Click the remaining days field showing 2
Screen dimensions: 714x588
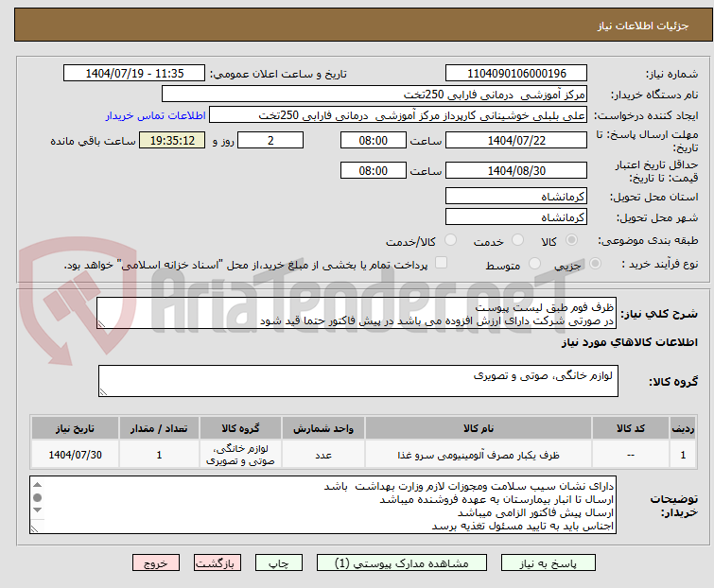coord(270,140)
